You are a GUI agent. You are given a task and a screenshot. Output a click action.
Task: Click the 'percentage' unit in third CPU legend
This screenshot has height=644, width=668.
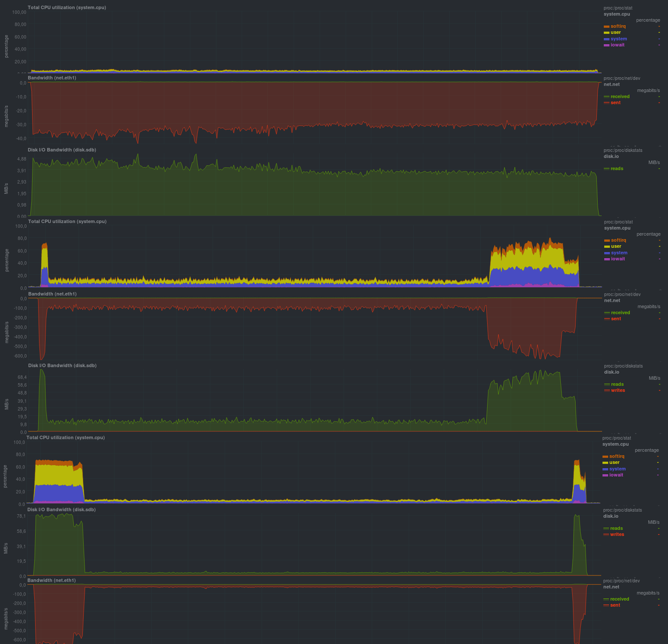pos(647,450)
